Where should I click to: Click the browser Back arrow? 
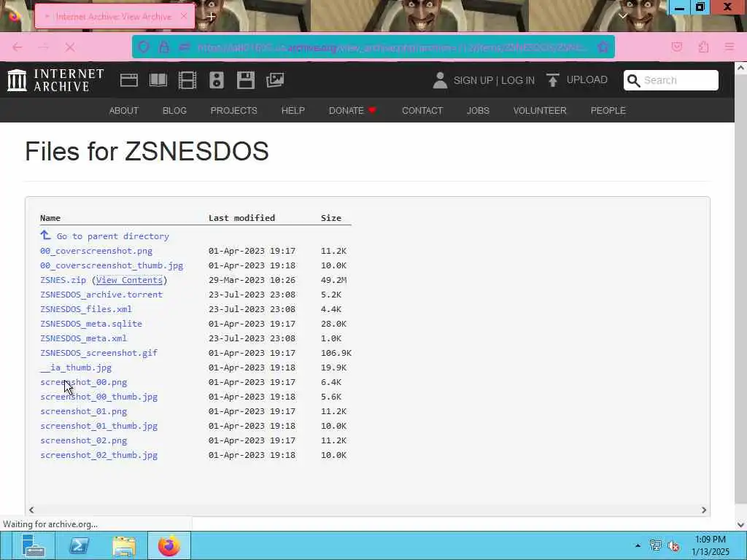point(18,47)
